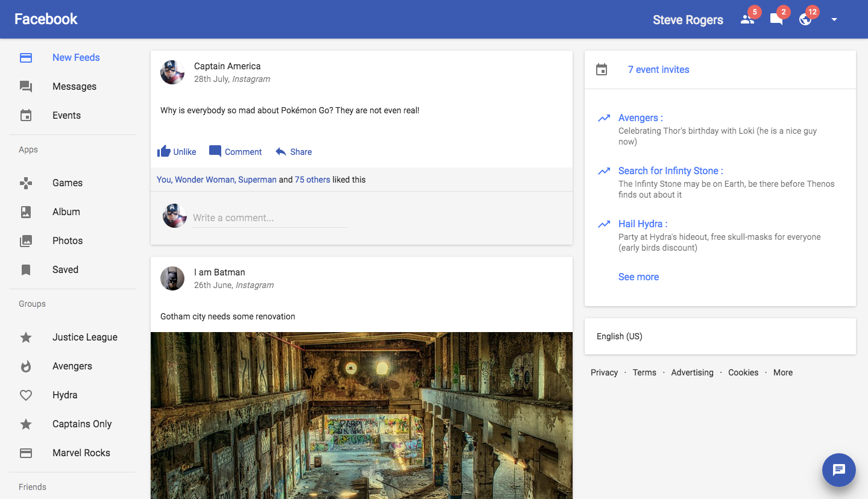Click the Games controller icon in sidebar
868x499 pixels.
point(26,183)
